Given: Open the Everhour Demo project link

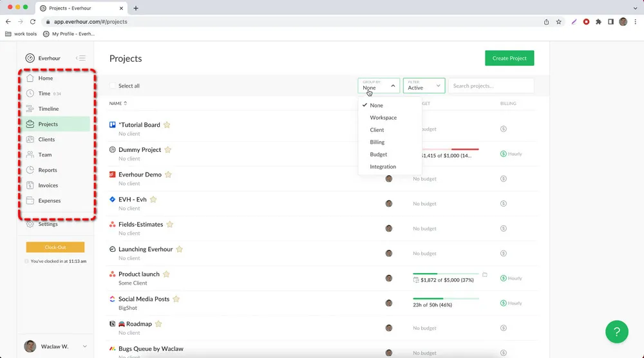Looking at the screenshot, I should 140,174.
